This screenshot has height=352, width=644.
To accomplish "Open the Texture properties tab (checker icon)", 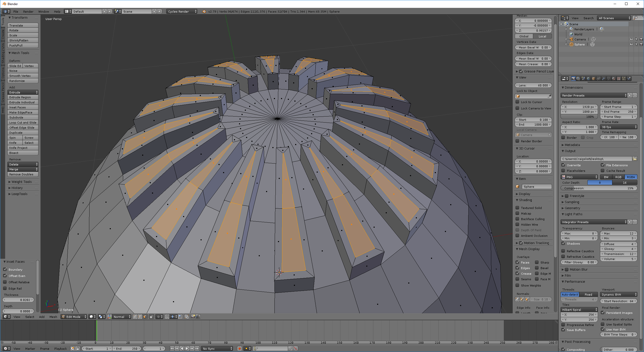I will [619, 79].
